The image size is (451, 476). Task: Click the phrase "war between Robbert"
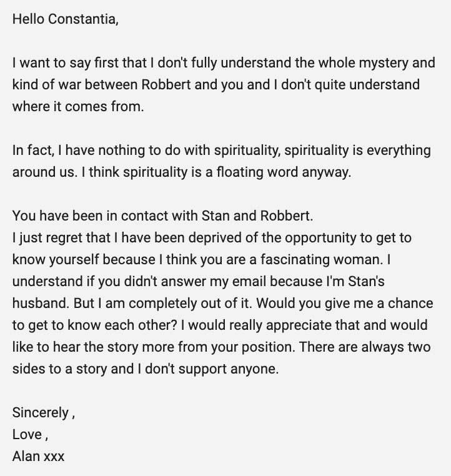point(99,85)
